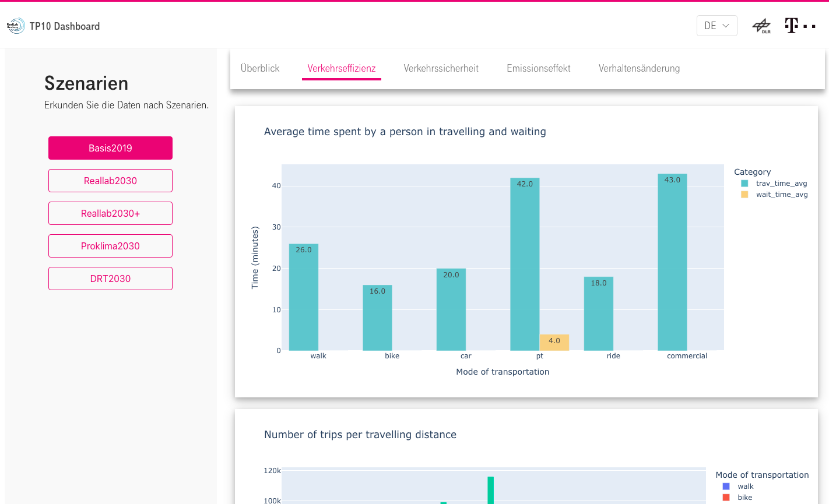Click the orange wait_time_avg bar for pt
The height and width of the screenshot is (504, 829).
click(x=553, y=342)
